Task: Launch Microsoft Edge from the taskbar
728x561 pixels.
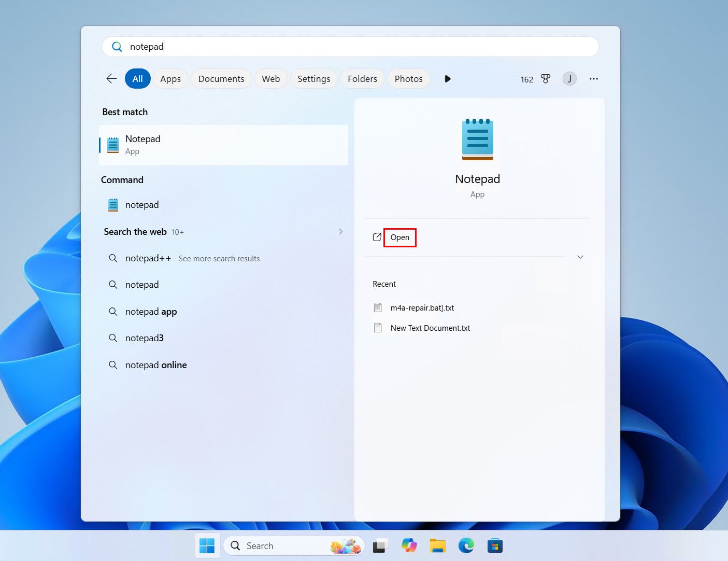Action: pos(466,546)
